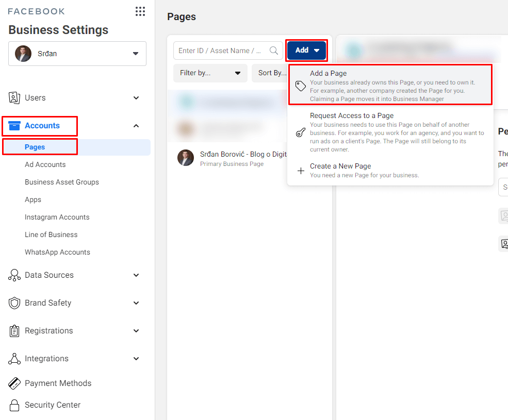Click the Integrations label

pos(46,359)
